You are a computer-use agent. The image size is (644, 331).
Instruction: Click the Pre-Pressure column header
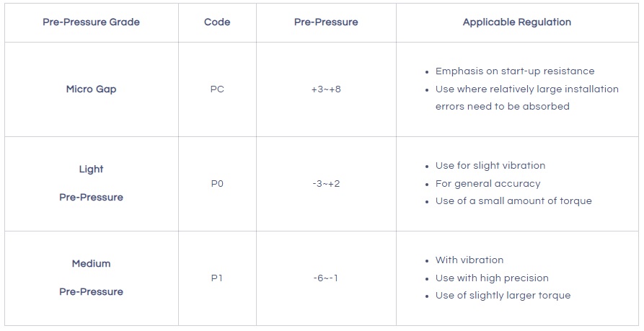click(326, 22)
